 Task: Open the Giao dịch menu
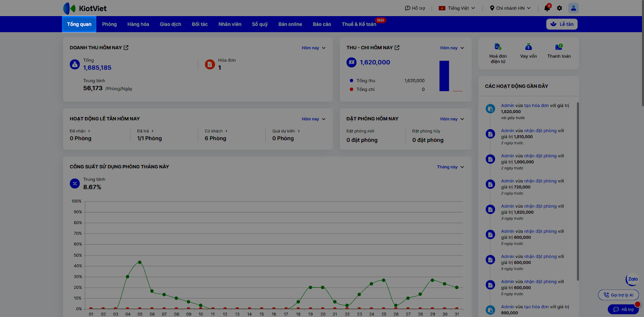click(170, 24)
